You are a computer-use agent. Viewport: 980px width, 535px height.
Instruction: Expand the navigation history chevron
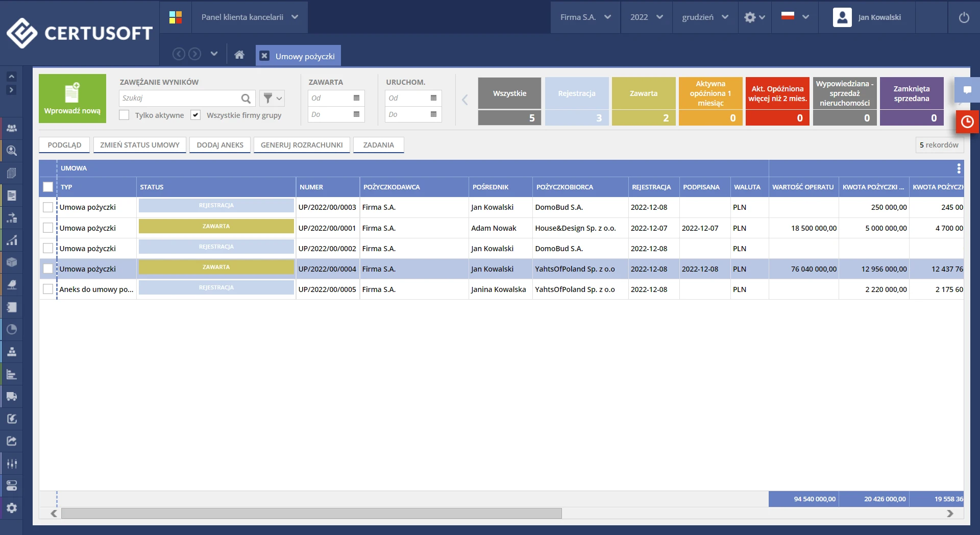[x=214, y=54]
